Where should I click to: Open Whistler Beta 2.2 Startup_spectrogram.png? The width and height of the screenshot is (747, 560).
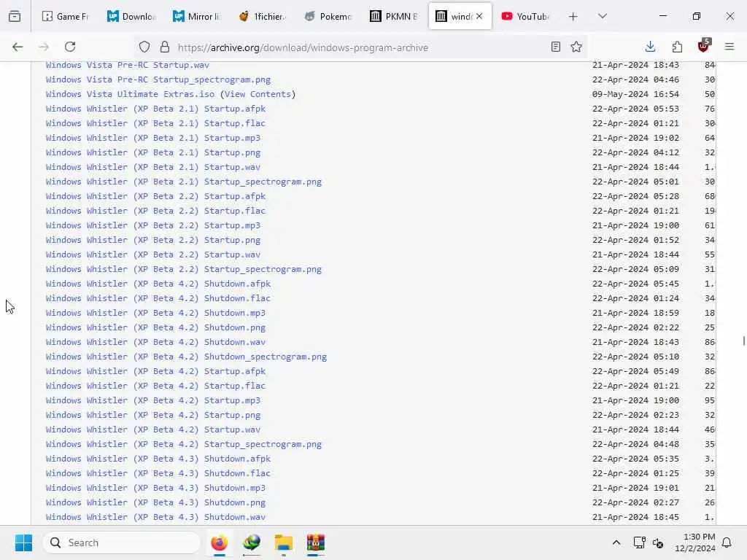(183, 269)
